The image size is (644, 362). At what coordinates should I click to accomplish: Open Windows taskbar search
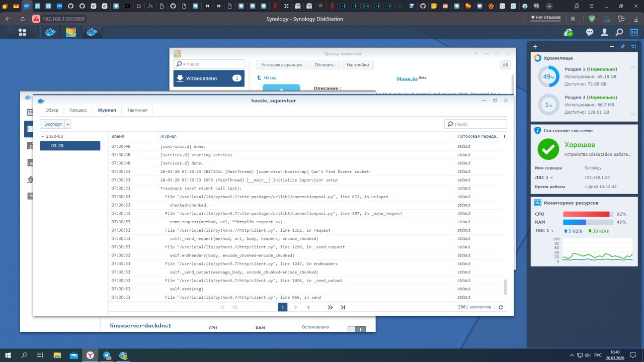pos(24,355)
